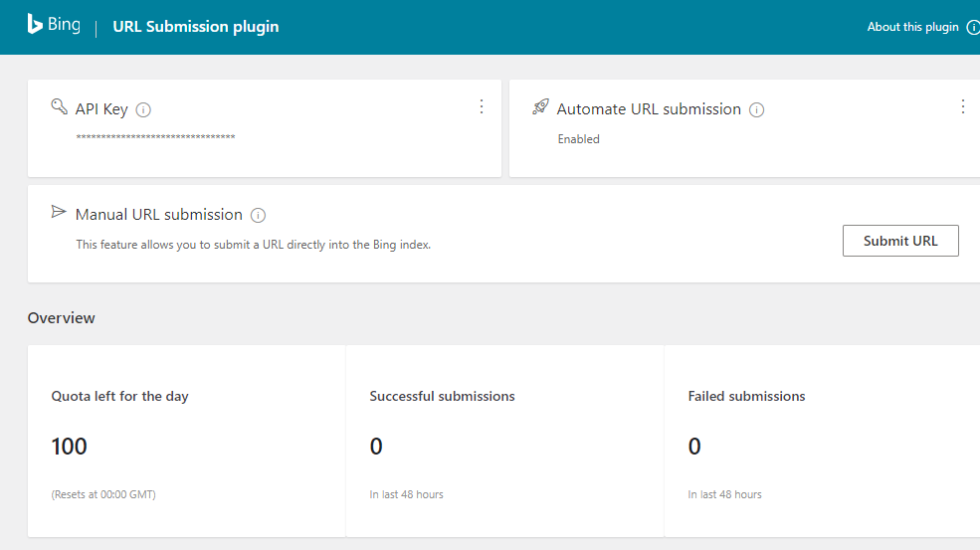
Task: Click the Enabled status text
Action: (x=579, y=139)
